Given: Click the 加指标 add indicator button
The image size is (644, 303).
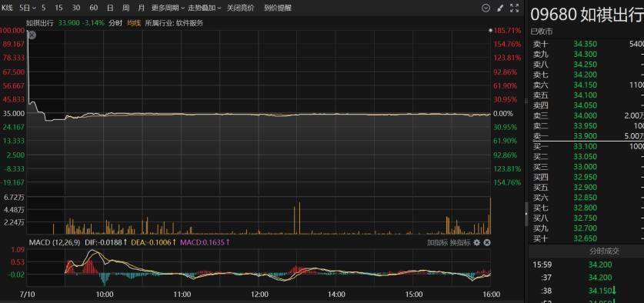Looking at the screenshot, I should 437,243.
